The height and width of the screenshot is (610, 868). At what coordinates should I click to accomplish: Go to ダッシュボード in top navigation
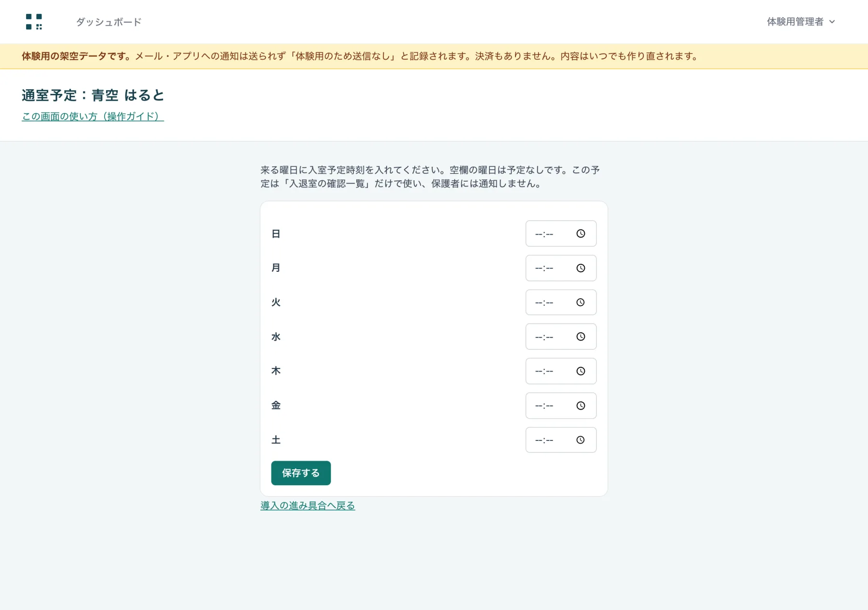[108, 22]
